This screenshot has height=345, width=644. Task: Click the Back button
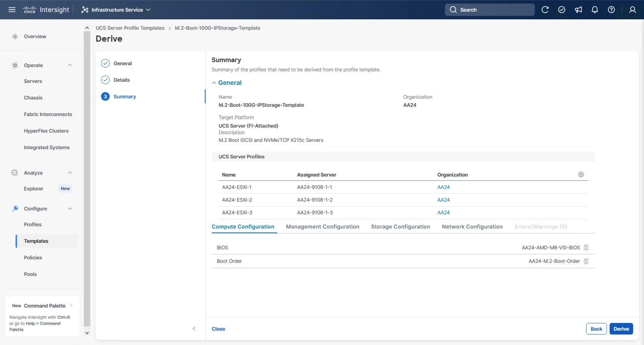pos(596,329)
